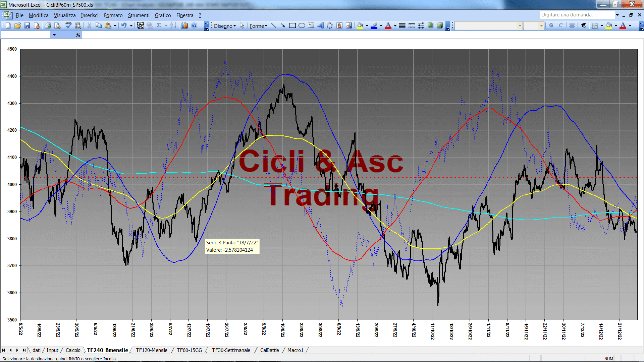Image resolution: width=644 pixels, height=362 pixels.
Task: Open Excel Help with the question mark icon
Action: pyautogui.click(x=194, y=25)
